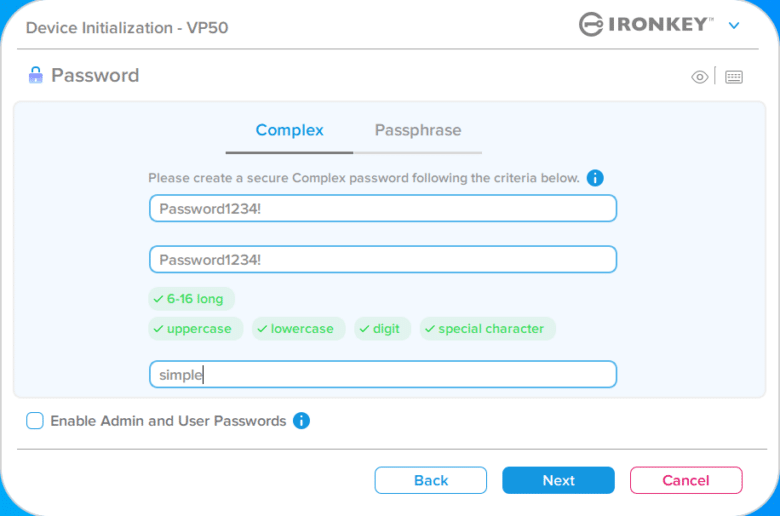The height and width of the screenshot is (516, 780).
Task: Click the Next button
Action: (x=558, y=480)
